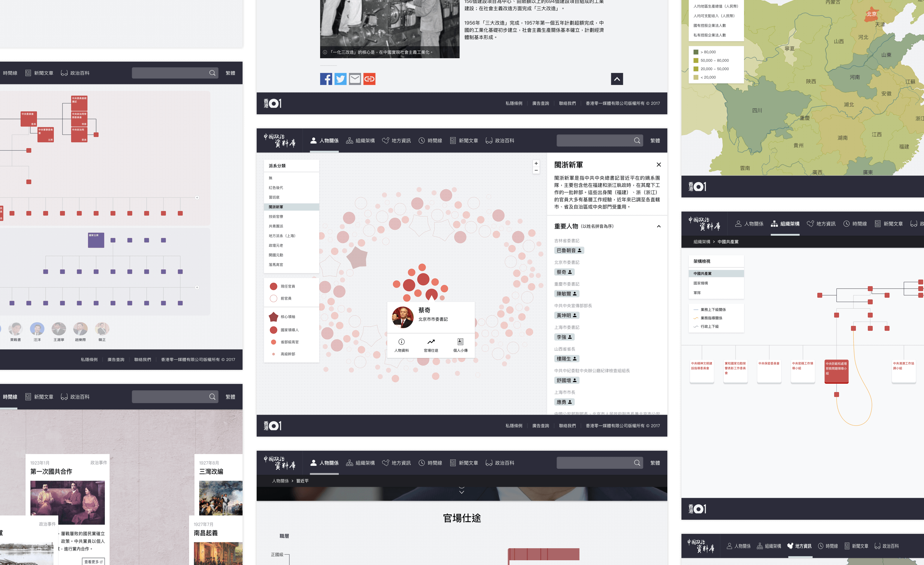The height and width of the screenshot is (565, 924).
Task: Select 技術官僚 faction filter
Action: 291,216
